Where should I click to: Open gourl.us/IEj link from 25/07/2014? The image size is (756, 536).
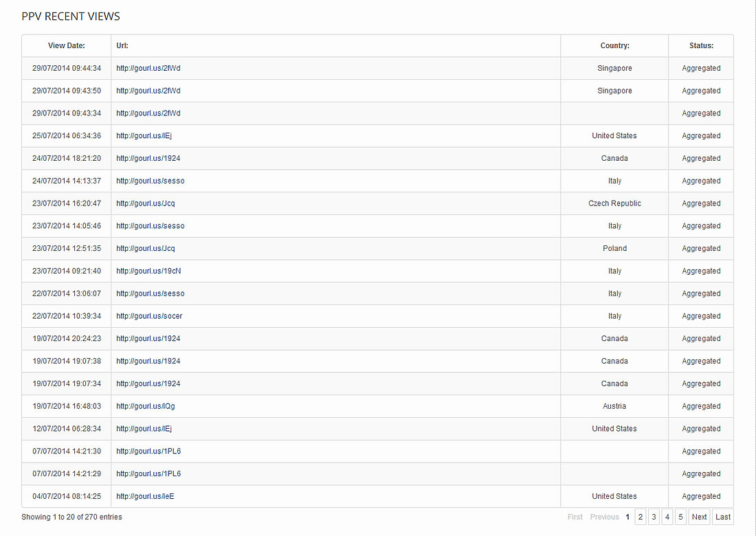144,136
